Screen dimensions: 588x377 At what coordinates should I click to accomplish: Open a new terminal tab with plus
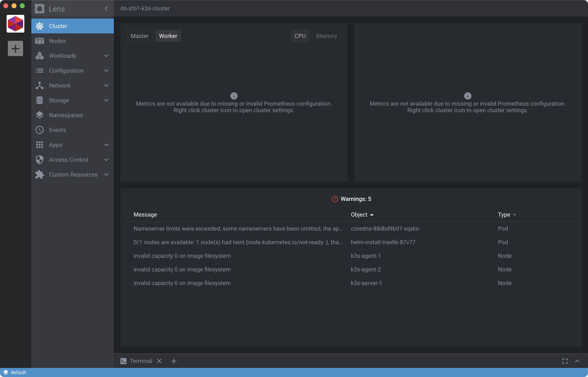click(174, 361)
